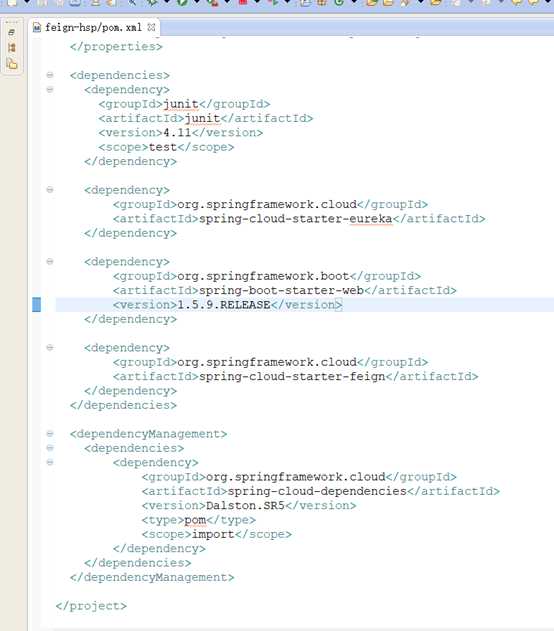Click the spring-cloud-starter-eureka artifactId line

tap(299, 219)
